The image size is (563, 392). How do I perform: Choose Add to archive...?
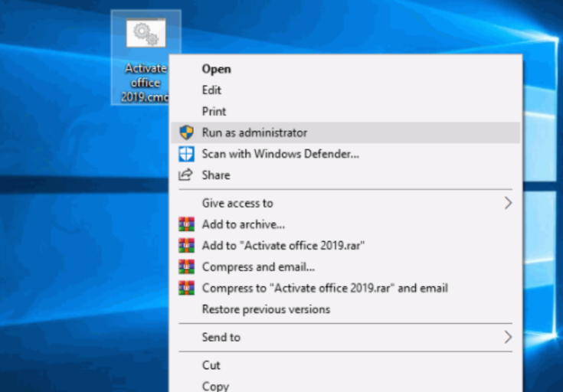point(345,224)
